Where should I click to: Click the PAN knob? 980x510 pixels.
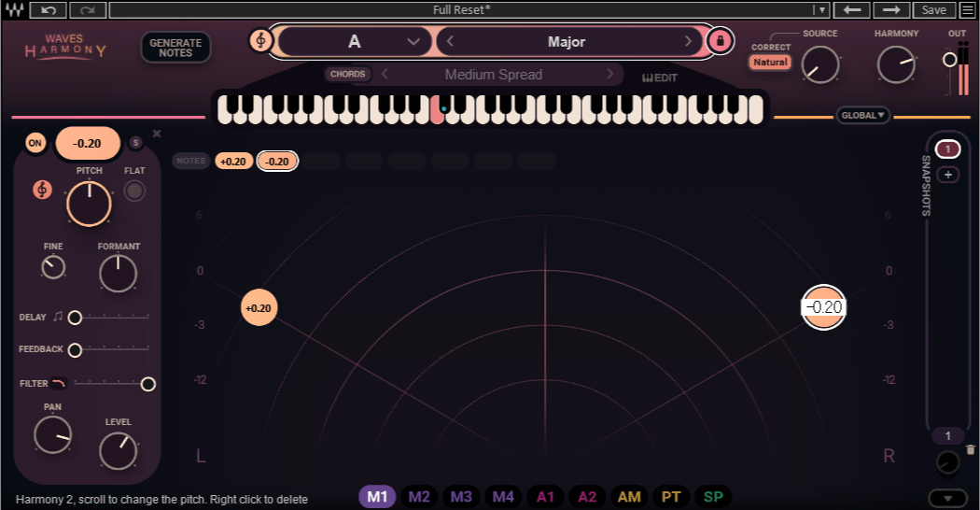point(52,435)
